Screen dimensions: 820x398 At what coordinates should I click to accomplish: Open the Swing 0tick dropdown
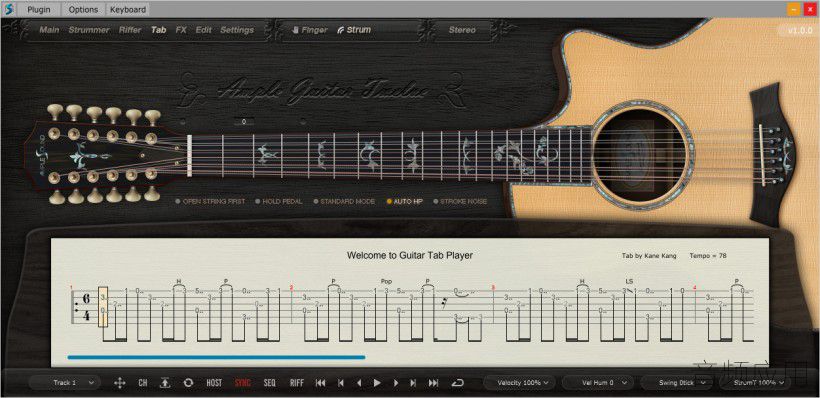pos(677,383)
